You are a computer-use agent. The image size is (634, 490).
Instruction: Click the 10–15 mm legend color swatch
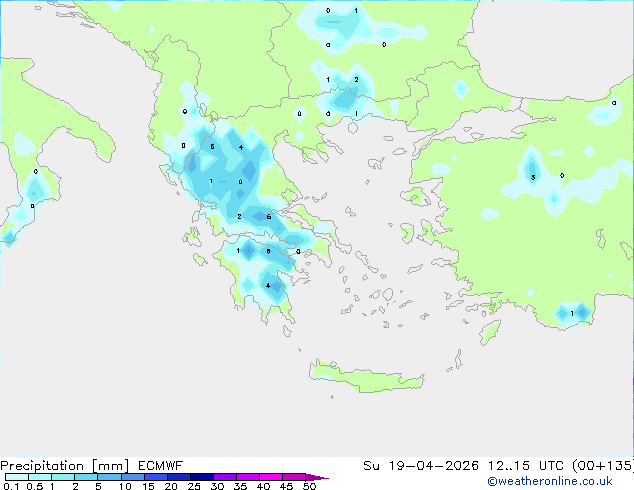pos(133,477)
